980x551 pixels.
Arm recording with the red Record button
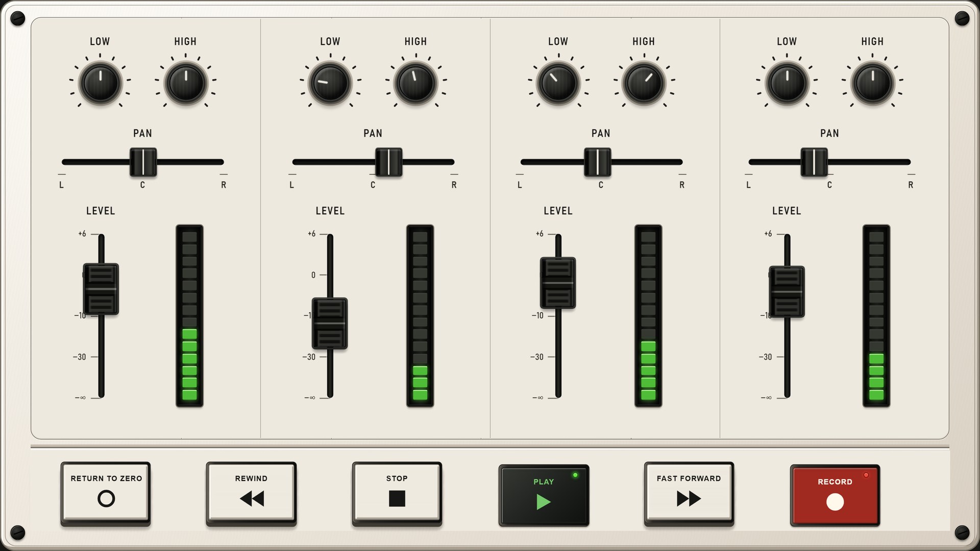point(835,495)
